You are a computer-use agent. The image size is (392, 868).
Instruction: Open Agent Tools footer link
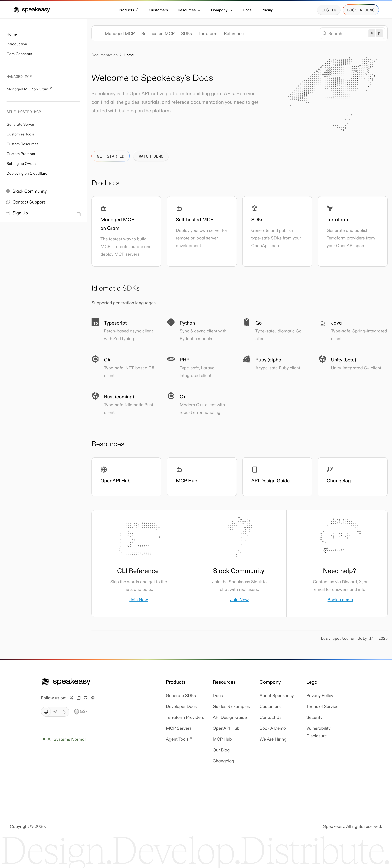click(x=179, y=739)
